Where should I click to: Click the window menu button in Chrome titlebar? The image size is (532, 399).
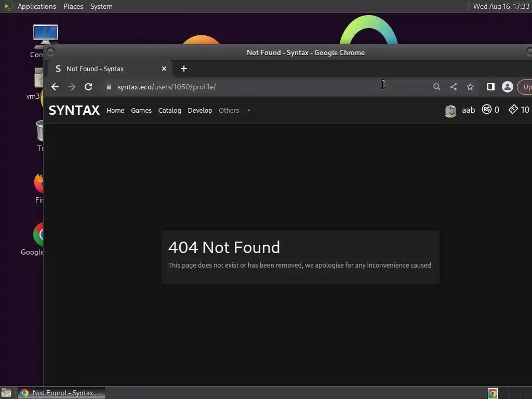point(50,52)
